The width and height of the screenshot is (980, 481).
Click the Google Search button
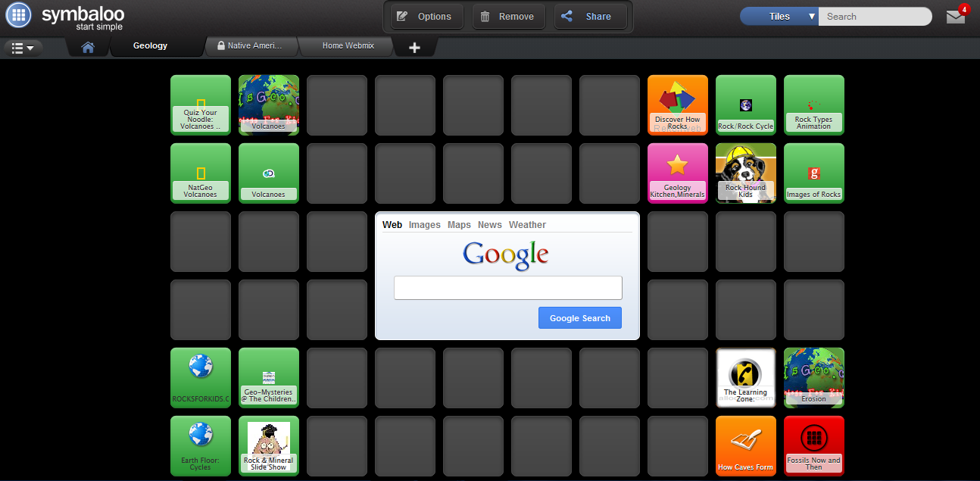(580, 318)
